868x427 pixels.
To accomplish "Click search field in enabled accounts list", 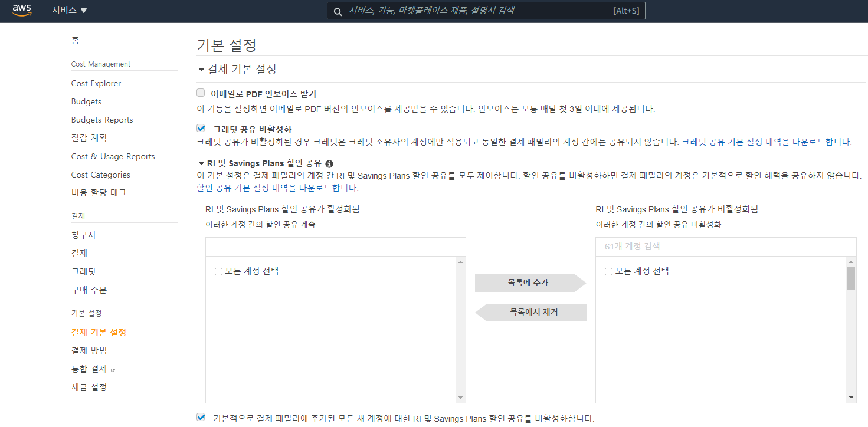I will pos(335,247).
